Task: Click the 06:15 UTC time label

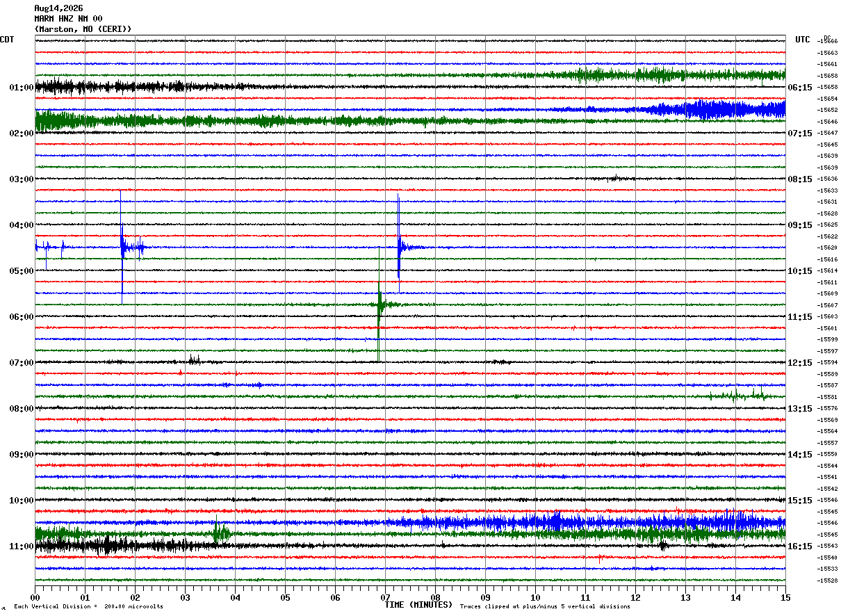Action: 800,88
